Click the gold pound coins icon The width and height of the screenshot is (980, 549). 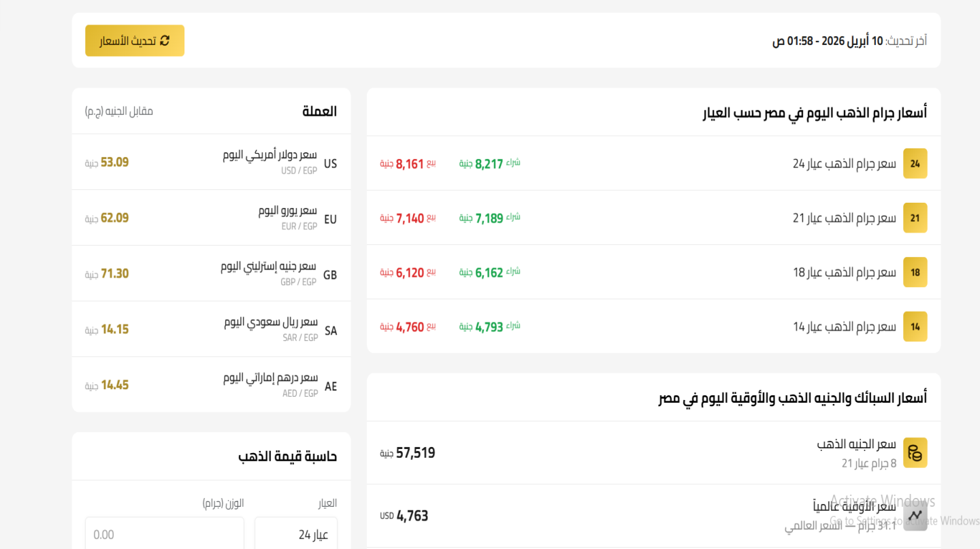tap(915, 452)
